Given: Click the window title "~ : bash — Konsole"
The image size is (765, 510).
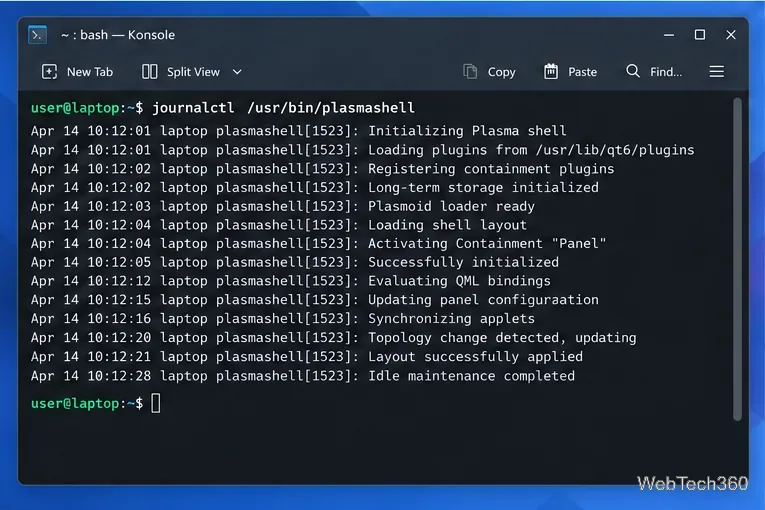Looking at the screenshot, I should click(118, 35).
